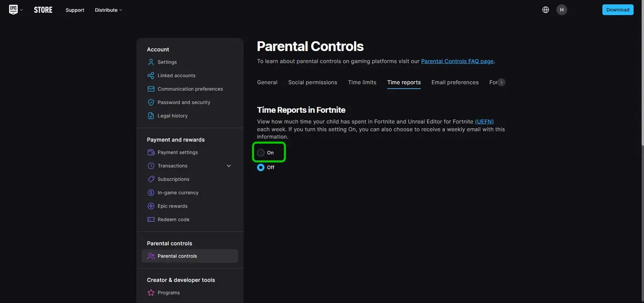
Task: Select the Time reports tab
Action: (x=404, y=83)
